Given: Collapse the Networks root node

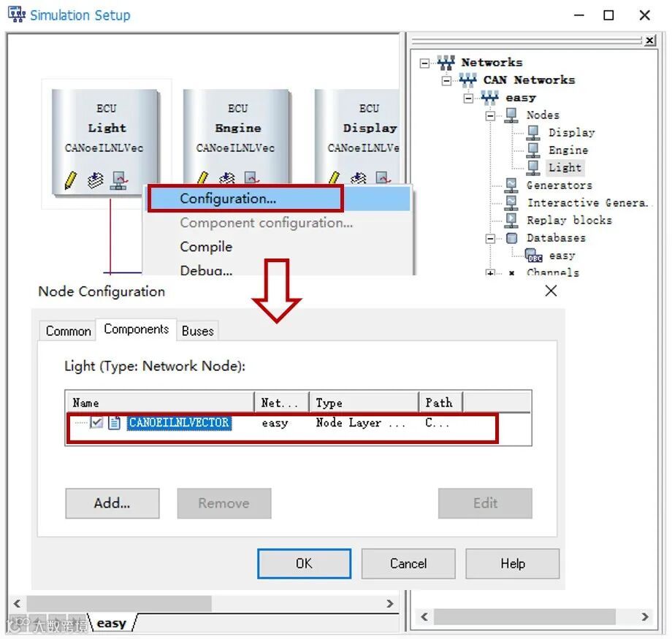Looking at the screenshot, I should click(424, 64).
